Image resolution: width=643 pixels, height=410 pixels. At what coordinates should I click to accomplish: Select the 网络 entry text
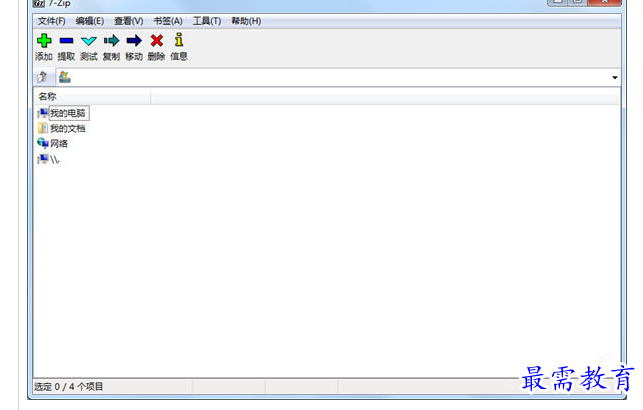click(x=59, y=144)
